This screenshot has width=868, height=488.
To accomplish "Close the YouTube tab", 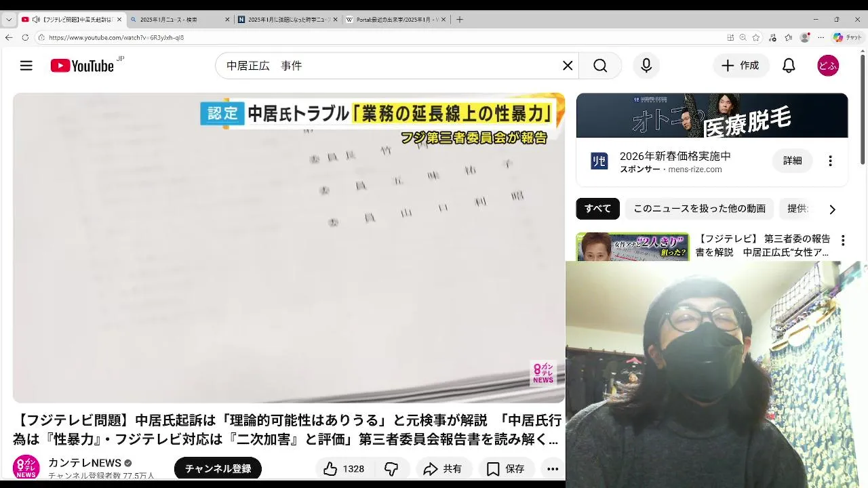I will (119, 20).
